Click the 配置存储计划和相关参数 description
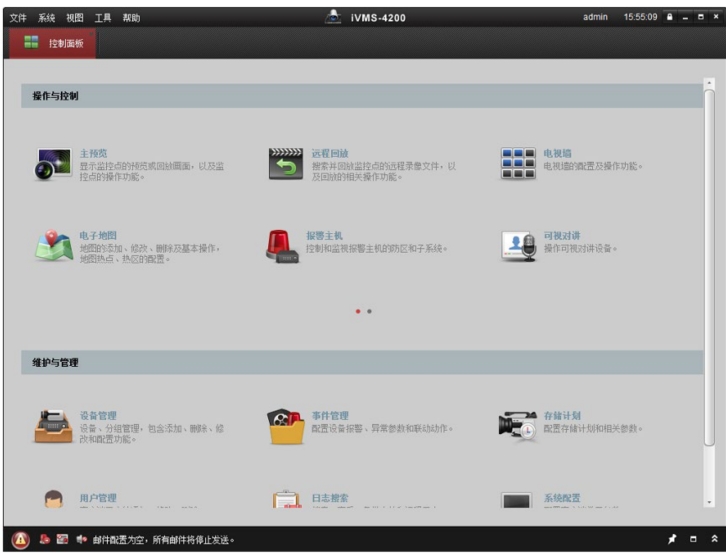The image size is (726, 553). pos(593,428)
